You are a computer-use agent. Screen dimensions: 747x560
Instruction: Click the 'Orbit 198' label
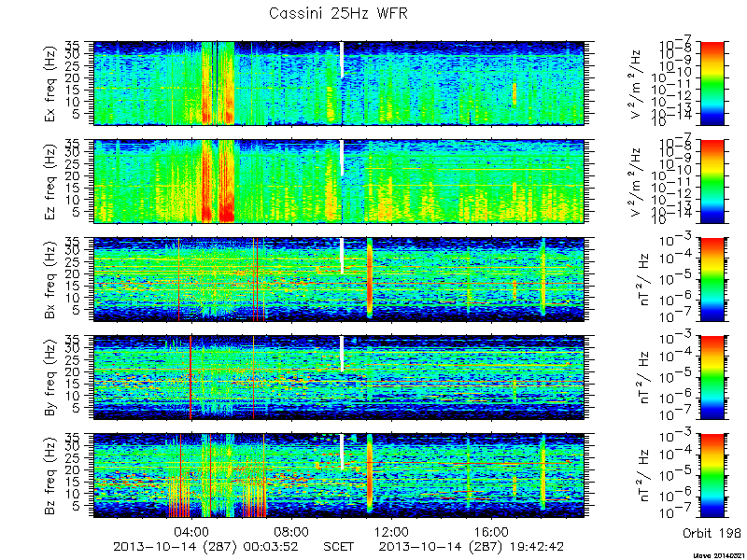coord(712,532)
